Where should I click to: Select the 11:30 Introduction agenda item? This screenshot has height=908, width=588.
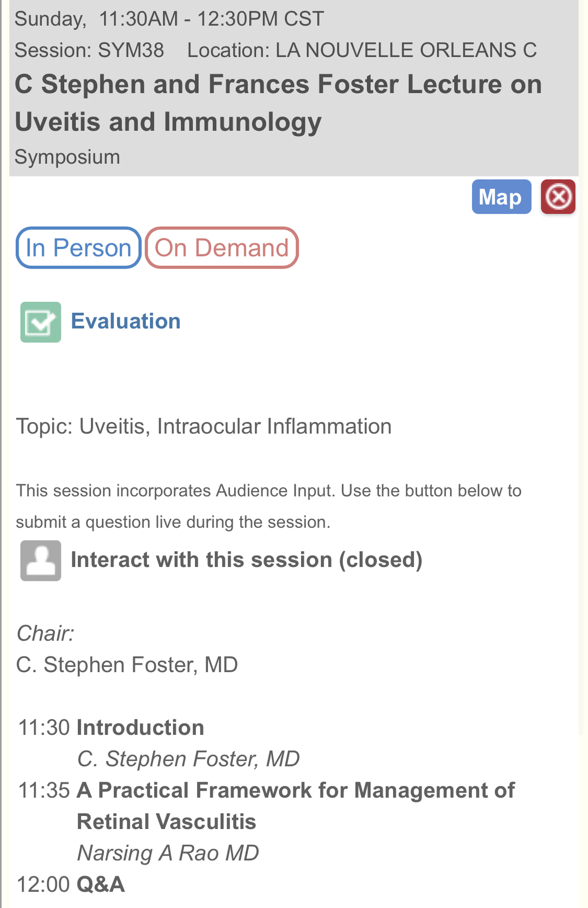(140, 728)
